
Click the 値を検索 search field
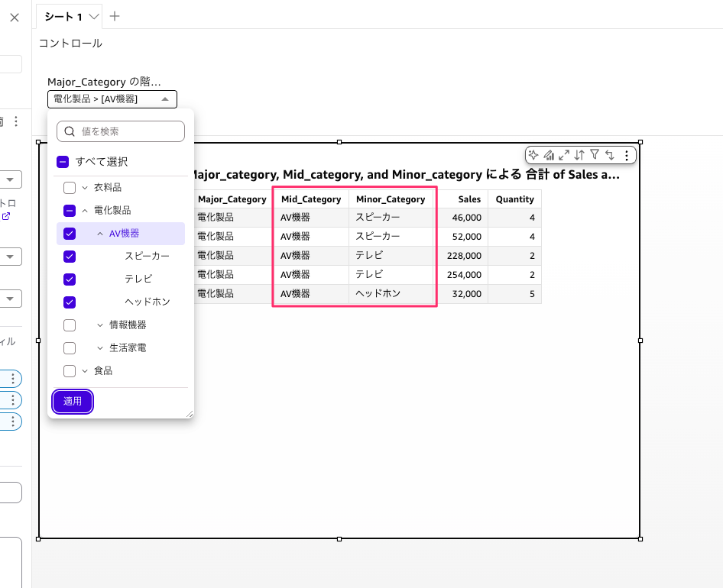point(121,131)
